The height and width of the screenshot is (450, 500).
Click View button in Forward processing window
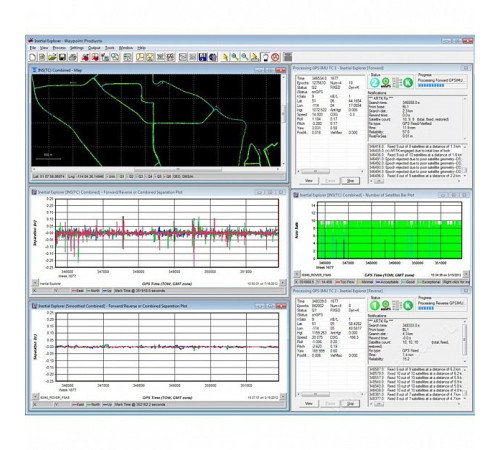tap(309, 181)
